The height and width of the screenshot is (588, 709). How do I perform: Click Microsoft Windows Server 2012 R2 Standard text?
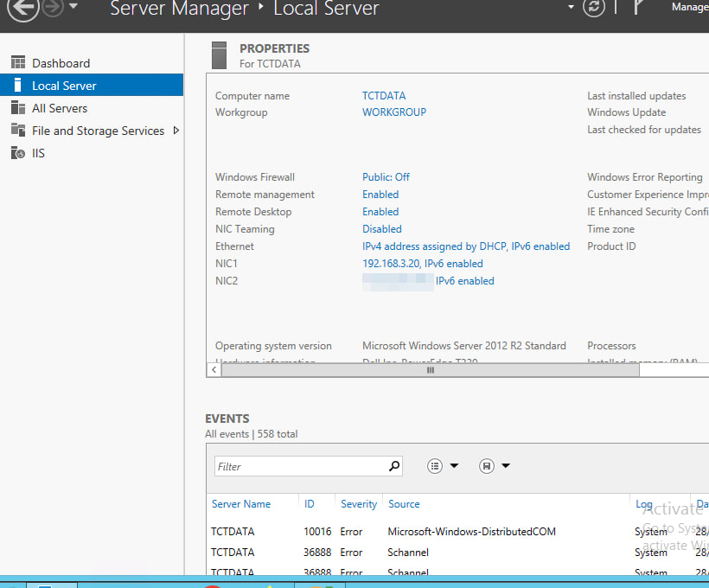[x=464, y=346]
